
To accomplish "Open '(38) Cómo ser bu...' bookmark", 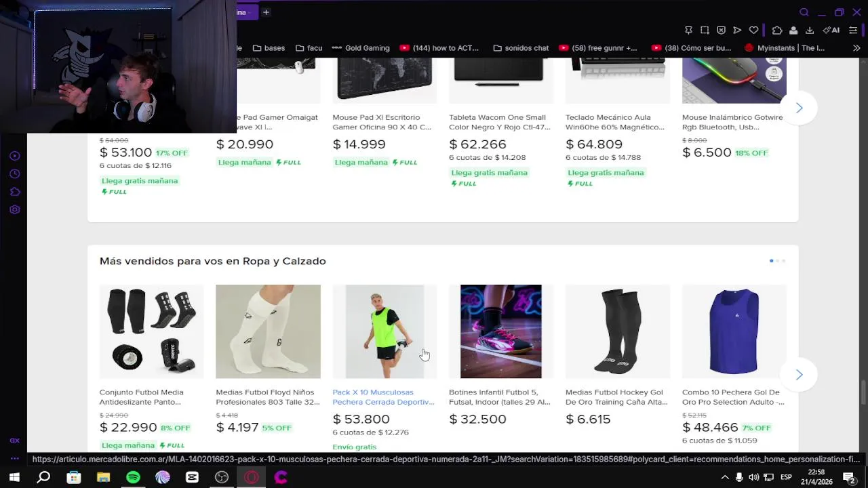I will click(691, 48).
